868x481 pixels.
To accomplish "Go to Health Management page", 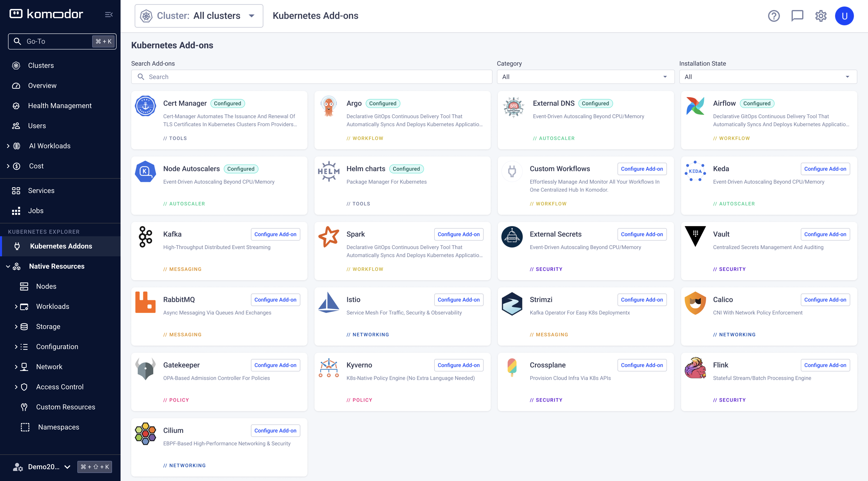I will [60, 106].
